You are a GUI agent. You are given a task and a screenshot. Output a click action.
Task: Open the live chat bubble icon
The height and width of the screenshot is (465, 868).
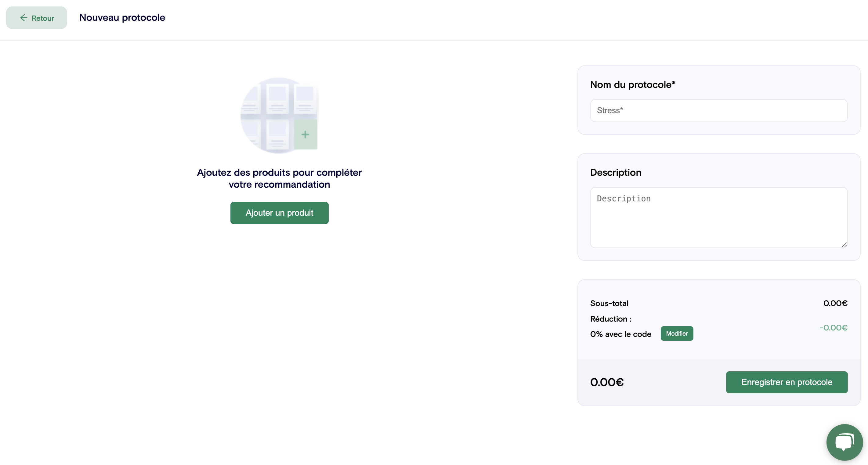844,442
